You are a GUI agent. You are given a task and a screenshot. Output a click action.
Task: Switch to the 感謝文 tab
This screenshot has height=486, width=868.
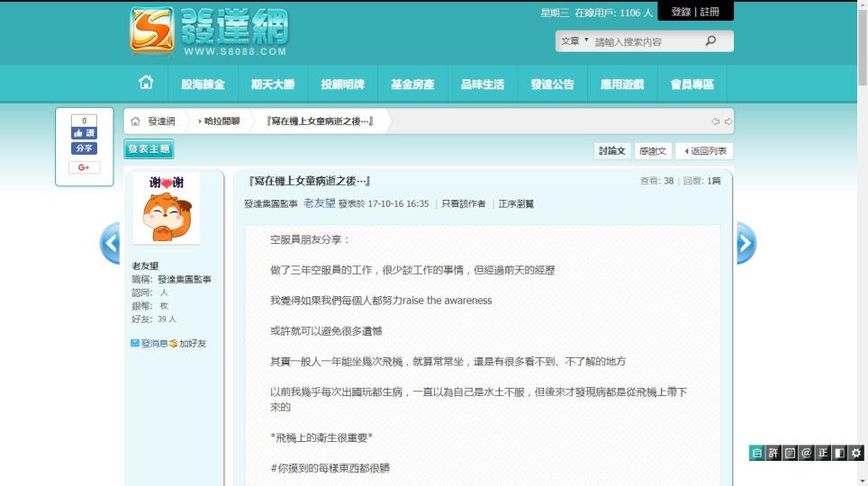pos(652,151)
